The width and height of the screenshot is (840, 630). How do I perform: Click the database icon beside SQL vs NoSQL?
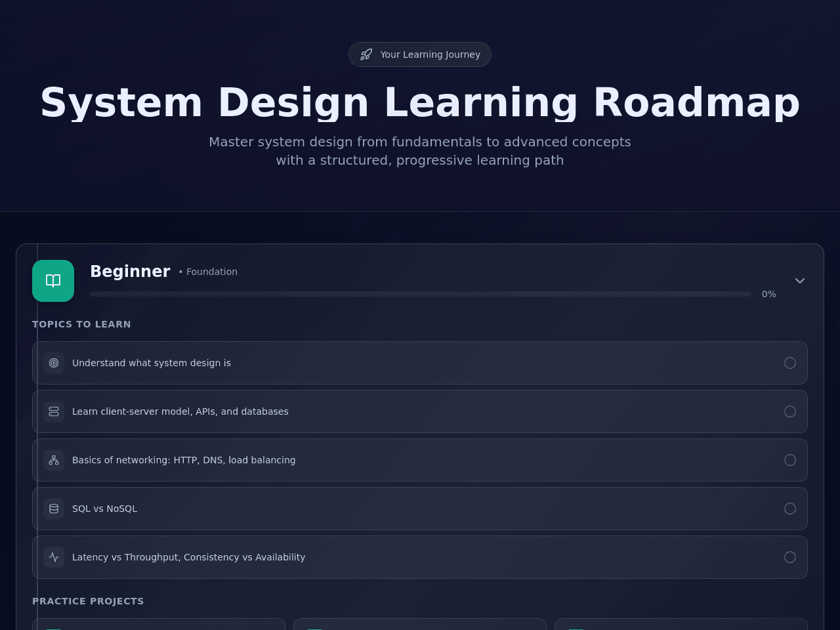coord(54,509)
